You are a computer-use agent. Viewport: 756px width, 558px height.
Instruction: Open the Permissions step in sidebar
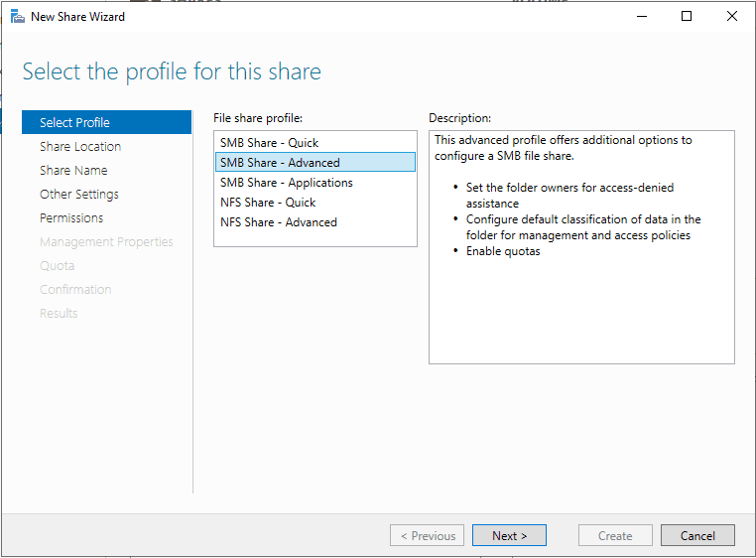tap(71, 217)
